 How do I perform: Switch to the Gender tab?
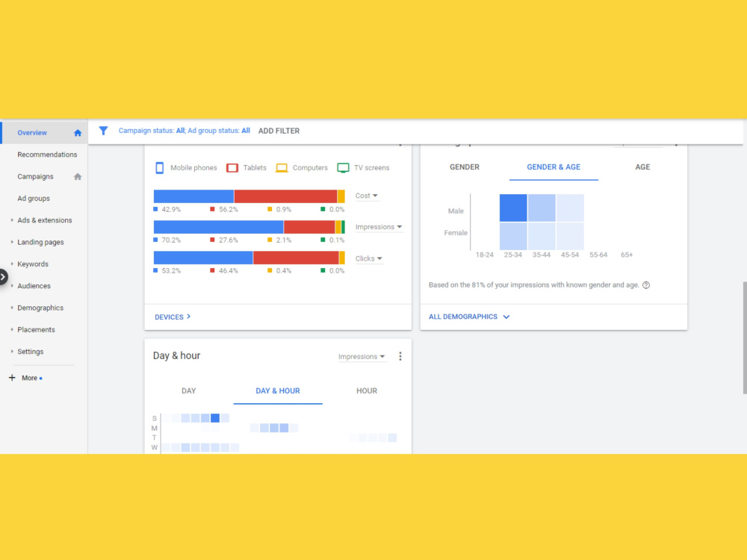[x=465, y=167]
